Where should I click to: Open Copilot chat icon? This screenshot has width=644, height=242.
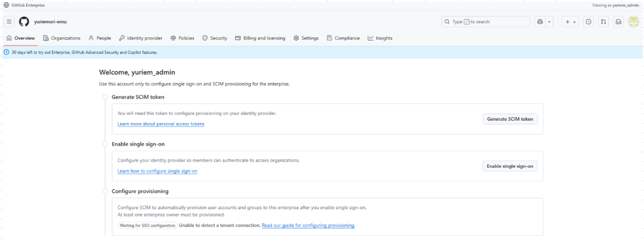click(x=540, y=22)
